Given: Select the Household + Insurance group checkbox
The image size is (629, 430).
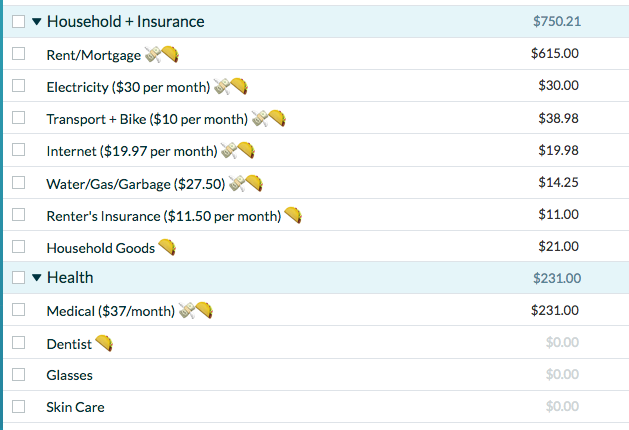Looking at the screenshot, I should coord(18,21).
